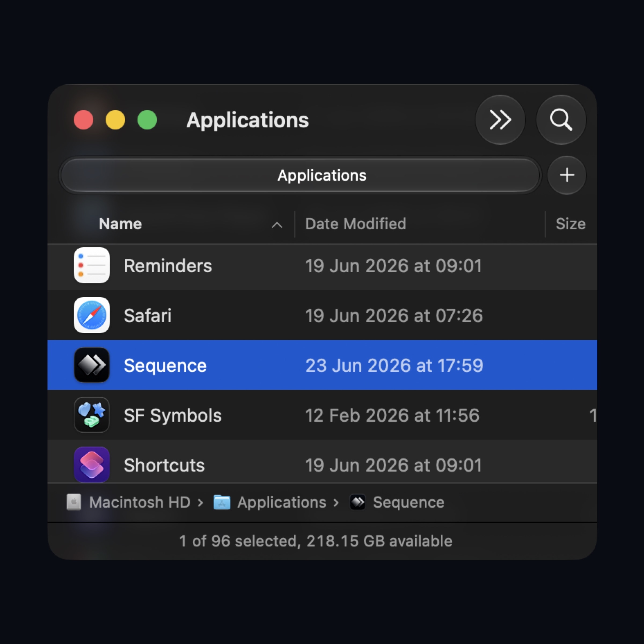Click date 19 Jun 2026 at 07:26

click(394, 315)
